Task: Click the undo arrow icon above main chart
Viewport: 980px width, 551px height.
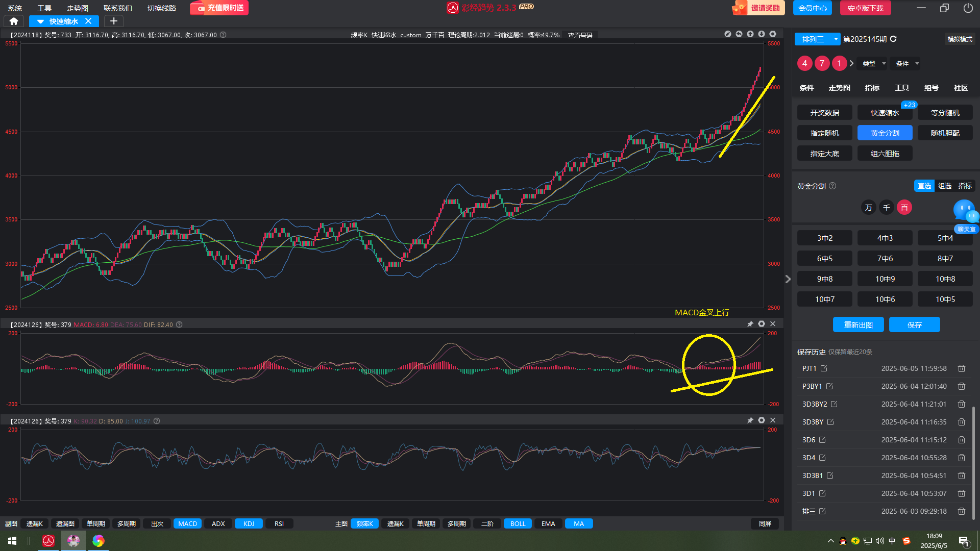Action: pos(739,34)
